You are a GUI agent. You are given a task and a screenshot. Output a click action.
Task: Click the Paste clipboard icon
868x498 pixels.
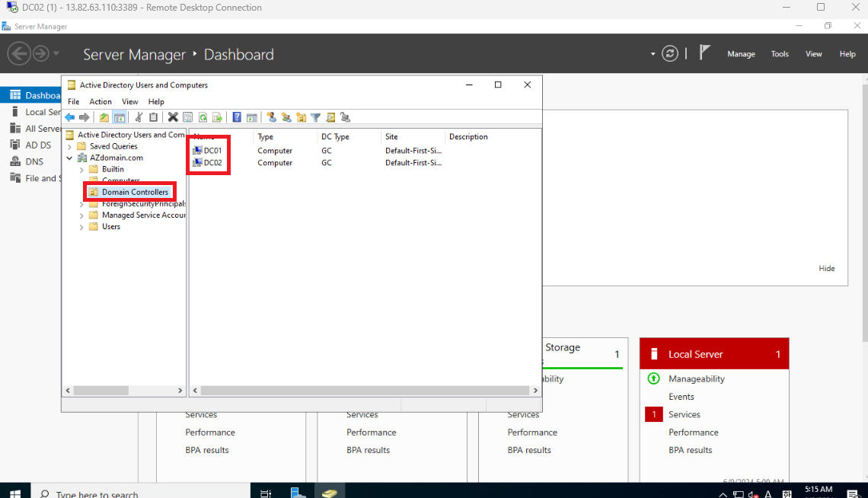tap(153, 117)
